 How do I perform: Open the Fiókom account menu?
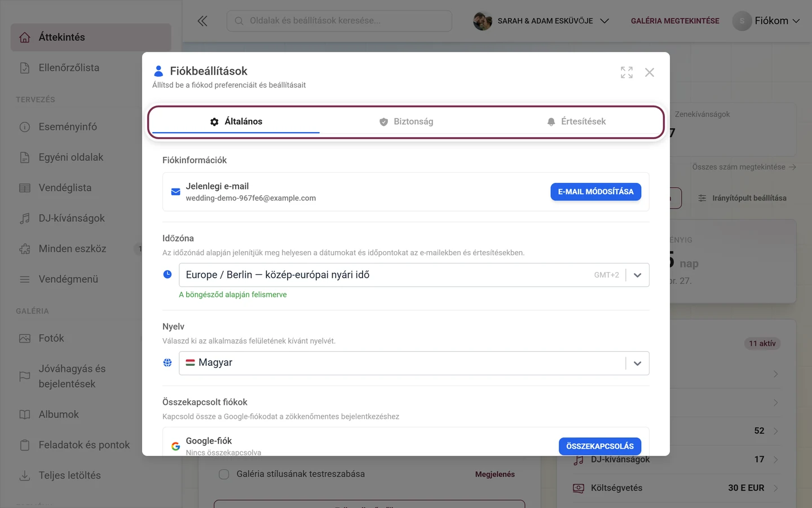point(766,21)
